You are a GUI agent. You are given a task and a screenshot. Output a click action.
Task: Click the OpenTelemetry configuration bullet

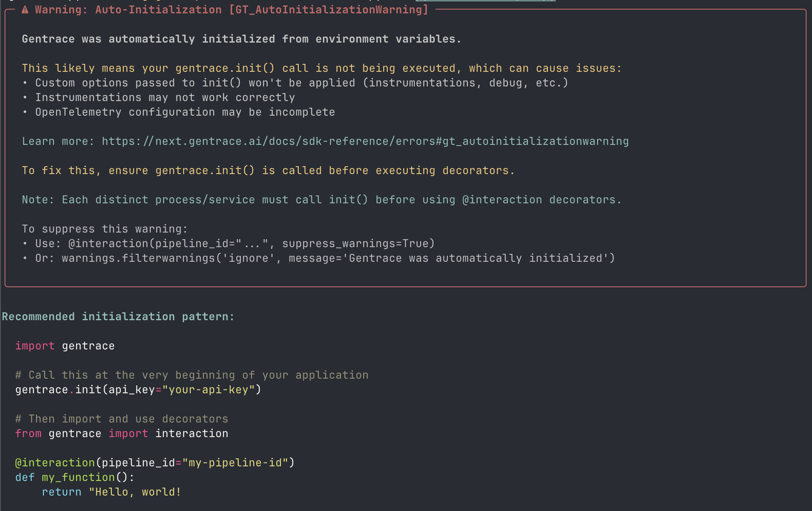coord(185,112)
